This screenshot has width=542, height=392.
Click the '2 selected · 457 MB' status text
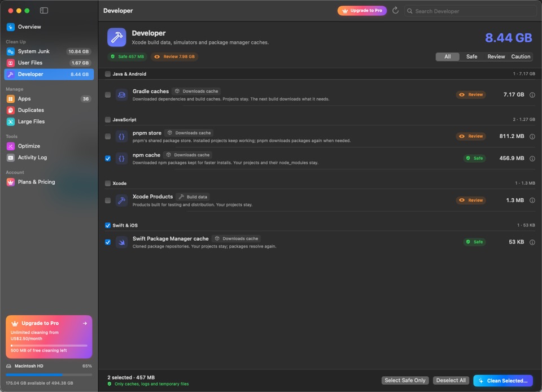[130, 377]
